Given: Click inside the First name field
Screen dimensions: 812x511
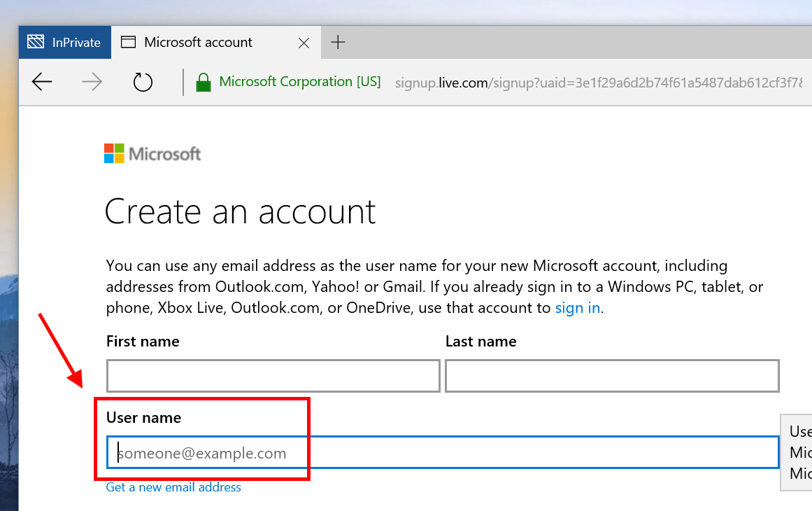Looking at the screenshot, I should [273, 376].
